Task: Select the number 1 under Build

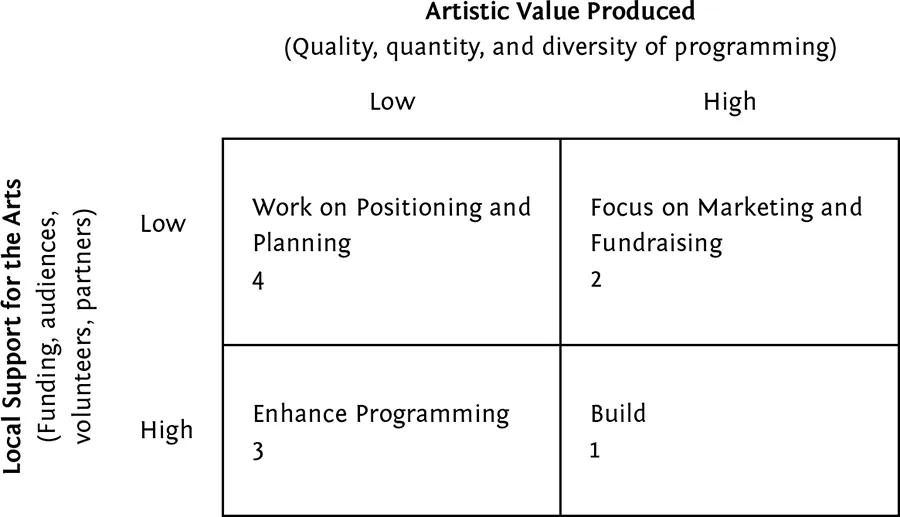Action: click(596, 451)
